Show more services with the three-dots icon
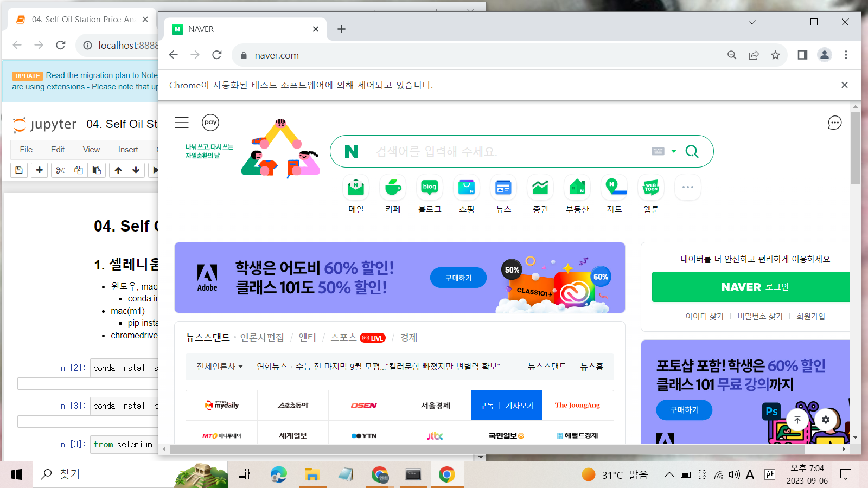 click(x=688, y=187)
